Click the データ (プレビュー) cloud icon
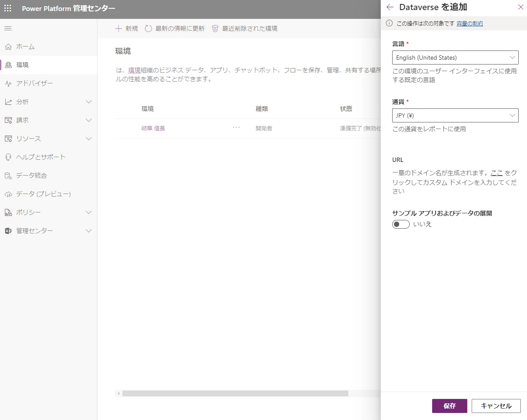Screen dimensions: 527x420 coord(8,194)
